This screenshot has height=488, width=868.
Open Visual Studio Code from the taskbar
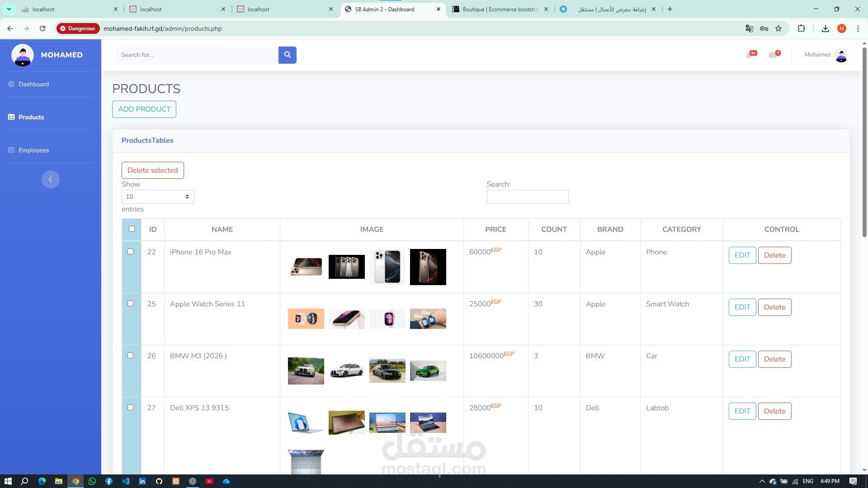click(x=126, y=481)
